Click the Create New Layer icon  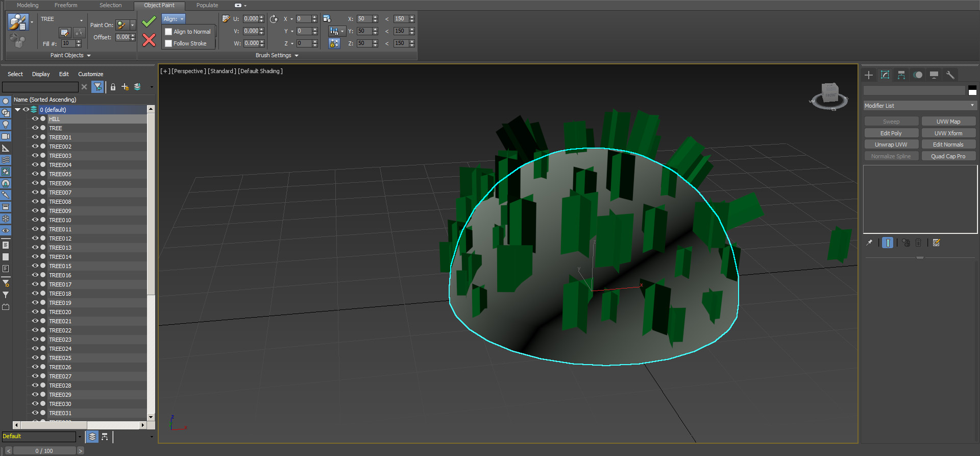pos(125,87)
